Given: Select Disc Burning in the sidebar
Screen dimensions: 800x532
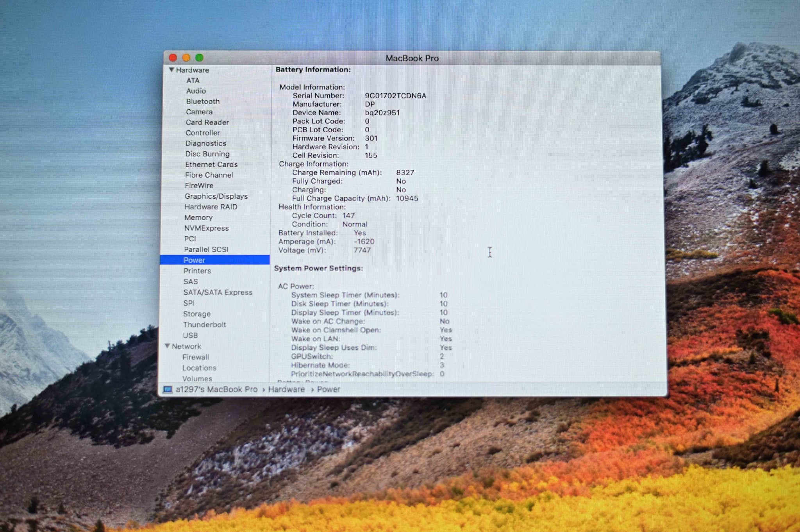Looking at the screenshot, I should click(207, 154).
